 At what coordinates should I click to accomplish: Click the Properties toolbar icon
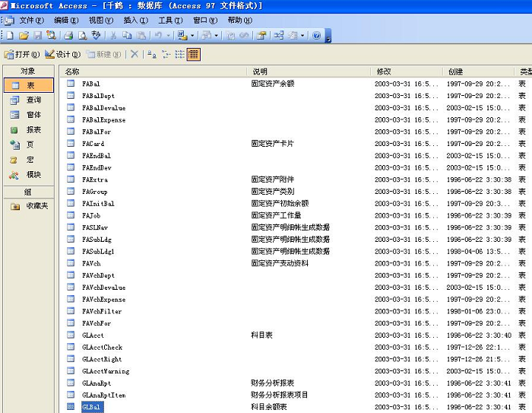tap(261, 35)
